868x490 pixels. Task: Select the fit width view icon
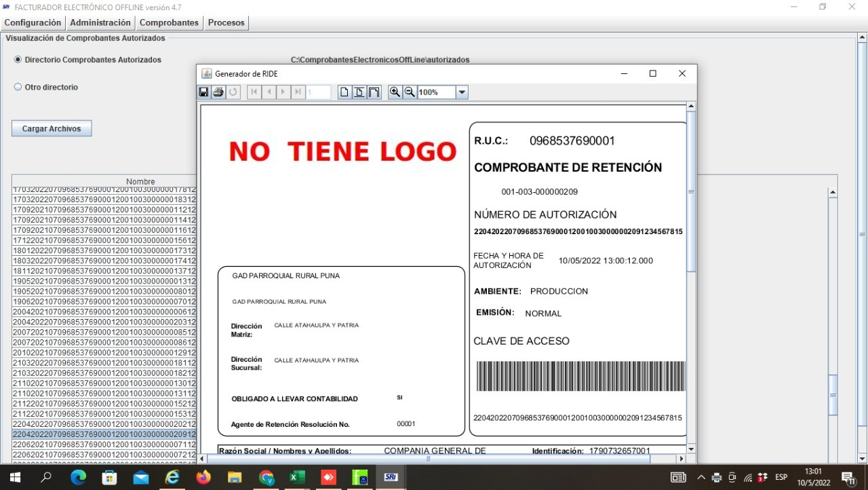(x=374, y=92)
